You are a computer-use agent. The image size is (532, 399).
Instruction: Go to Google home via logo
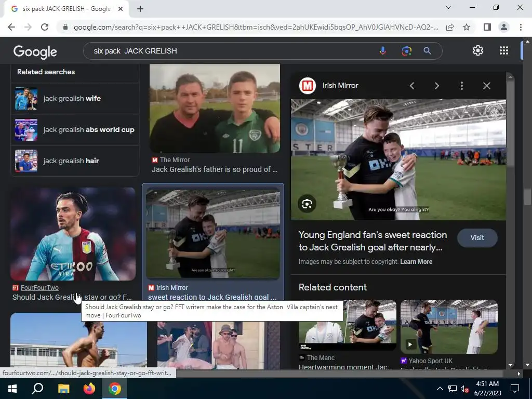click(x=35, y=51)
